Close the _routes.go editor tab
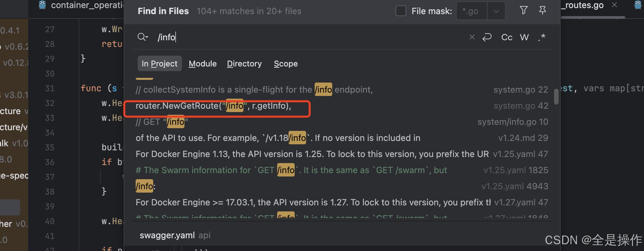Image resolution: width=644 pixels, height=251 pixels. coord(614,5)
